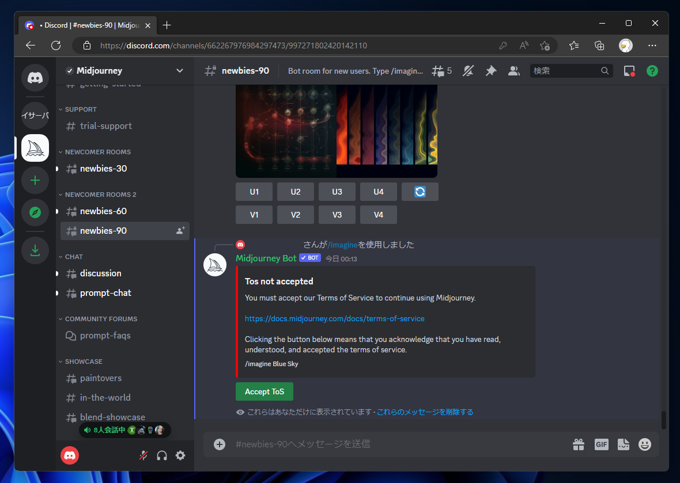This screenshot has height=483, width=680.
Task: Open browser favorites star-list icon
Action: tap(574, 46)
